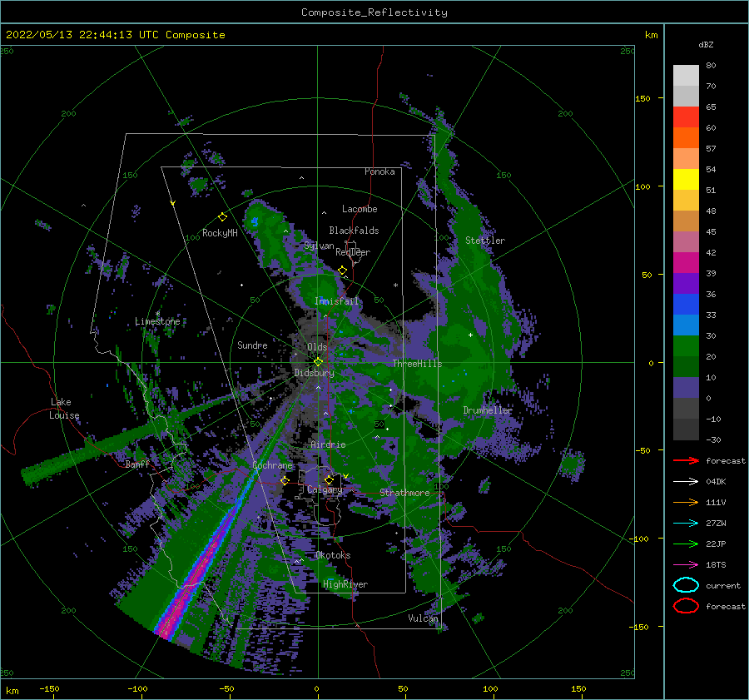Image resolution: width=749 pixels, height=700 pixels.
Task: Select the Lacombe label
Action: point(360,209)
